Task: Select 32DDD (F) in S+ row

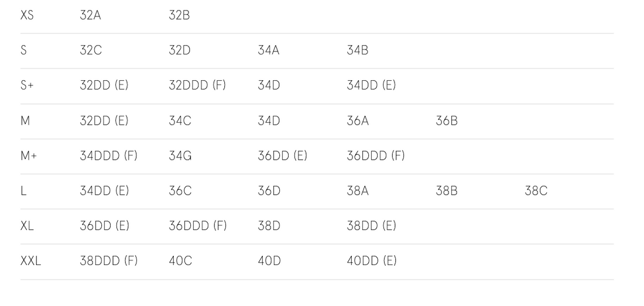Action: 197,85
